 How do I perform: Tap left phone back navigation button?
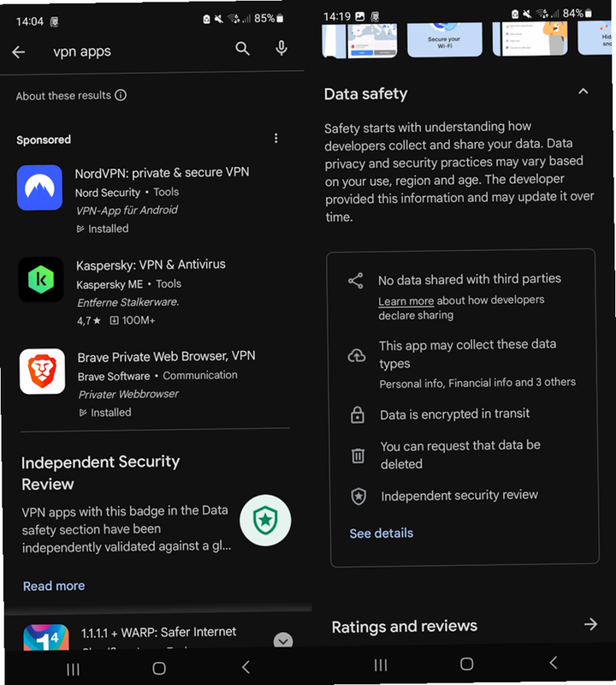[246, 667]
